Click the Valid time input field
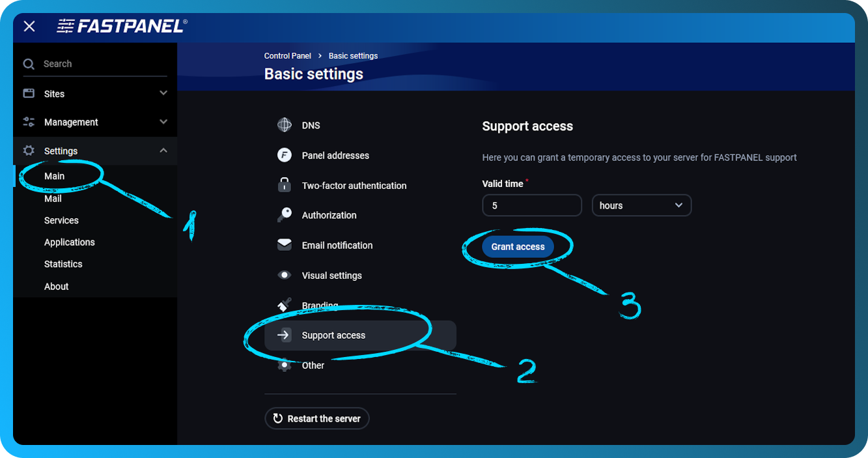Image resolution: width=868 pixels, height=458 pixels. pos(532,205)
